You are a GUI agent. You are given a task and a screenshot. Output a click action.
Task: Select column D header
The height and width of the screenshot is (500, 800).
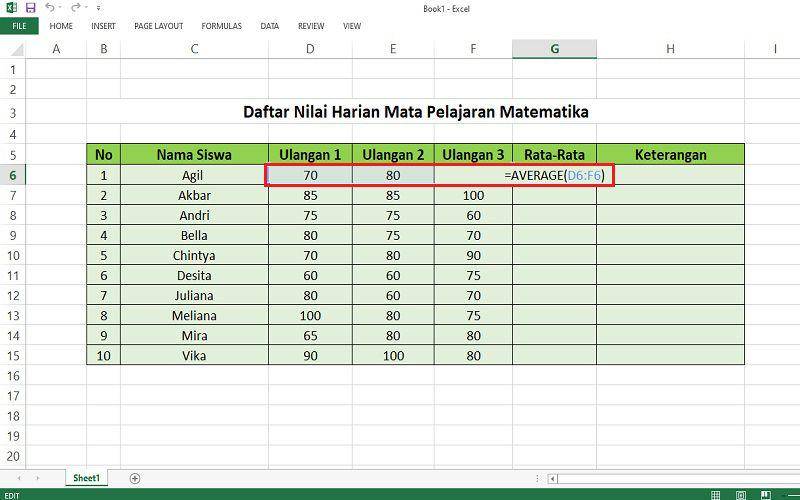(310, 49)
